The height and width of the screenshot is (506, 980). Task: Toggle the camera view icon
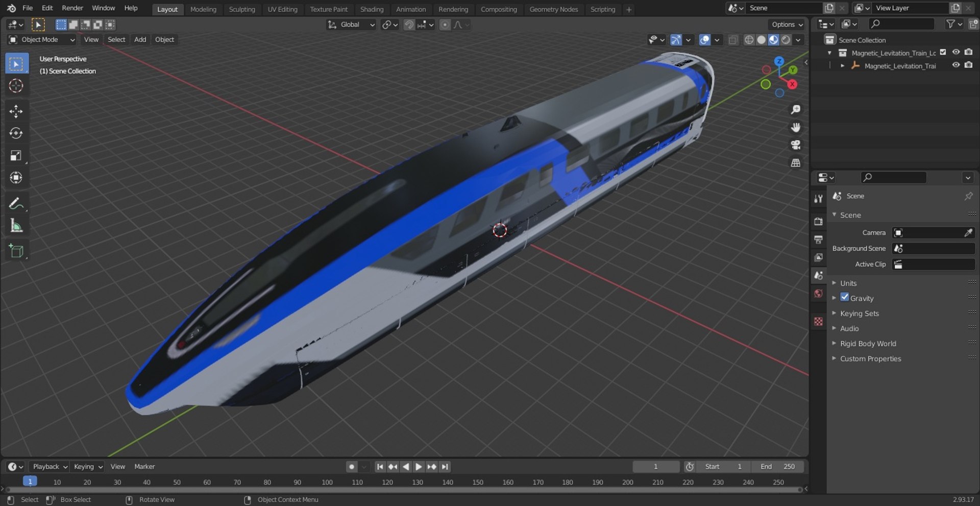795,145
